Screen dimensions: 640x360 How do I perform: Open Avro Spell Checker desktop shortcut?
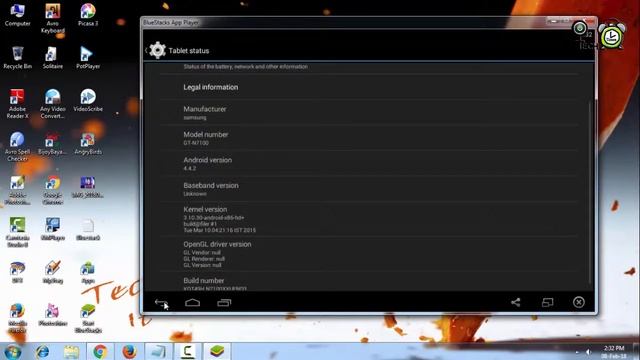point(18,147)
